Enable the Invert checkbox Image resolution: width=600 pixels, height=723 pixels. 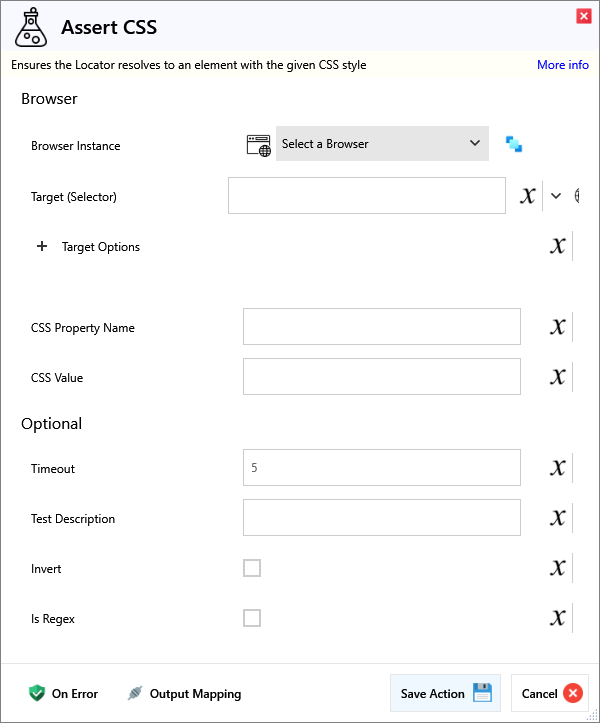252,568
